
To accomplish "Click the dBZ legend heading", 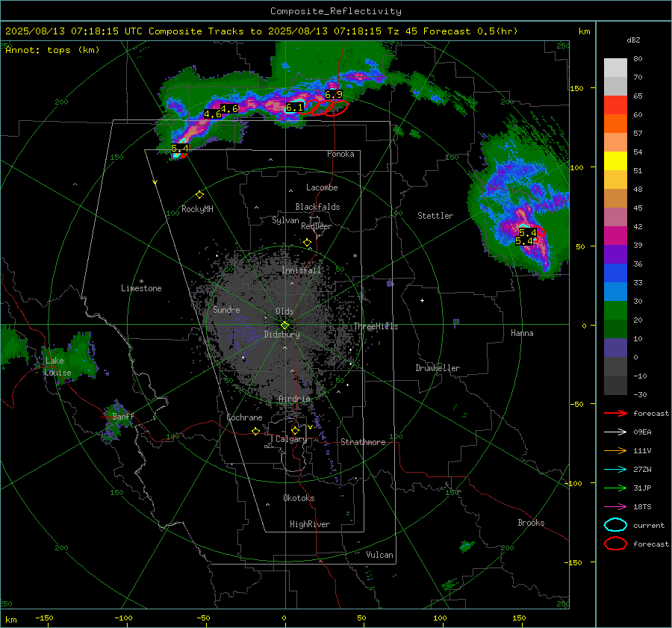I will pyautogui.click(x=633, y=40).
